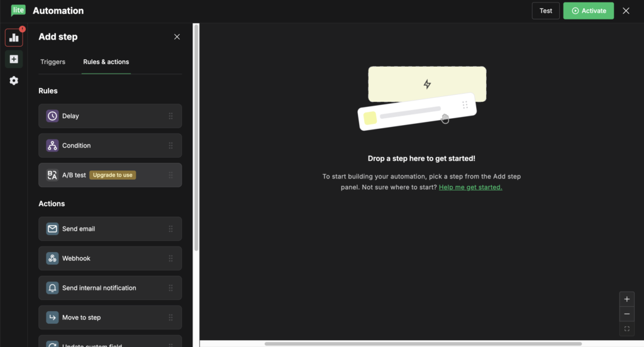Image resolution: width=644 pixels, height=347 pixels.
Task: Activate the automation with Activate button
Action: coord(588,11)
